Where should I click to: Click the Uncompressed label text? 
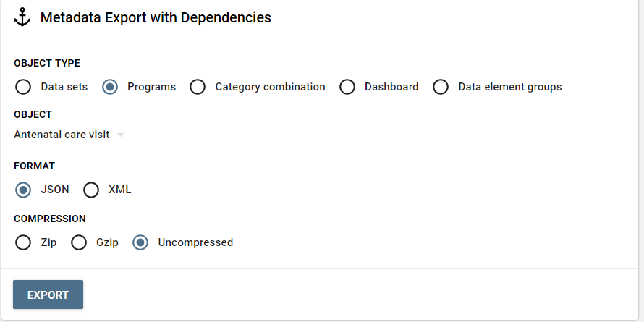[x=195, y=242]
